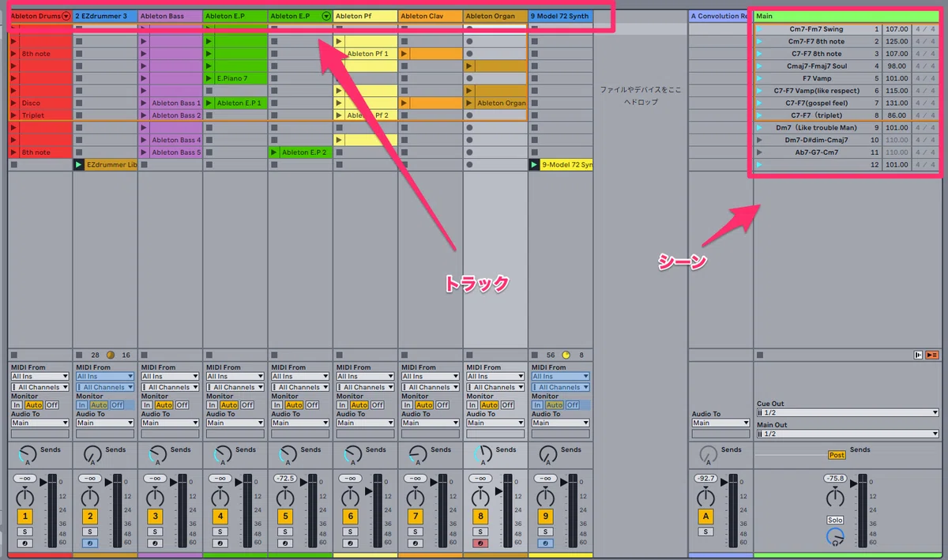
Task: Launch the Cm7-Fm7 Swing scene
Action: coord(759,29)
